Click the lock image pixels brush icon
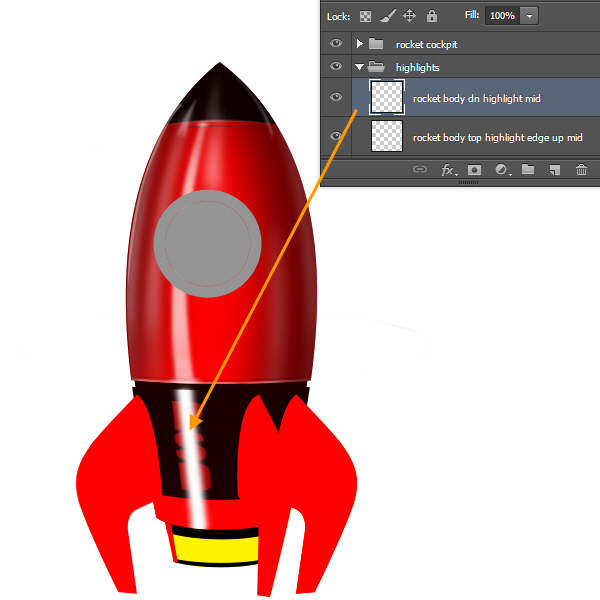 coord(387,16)
